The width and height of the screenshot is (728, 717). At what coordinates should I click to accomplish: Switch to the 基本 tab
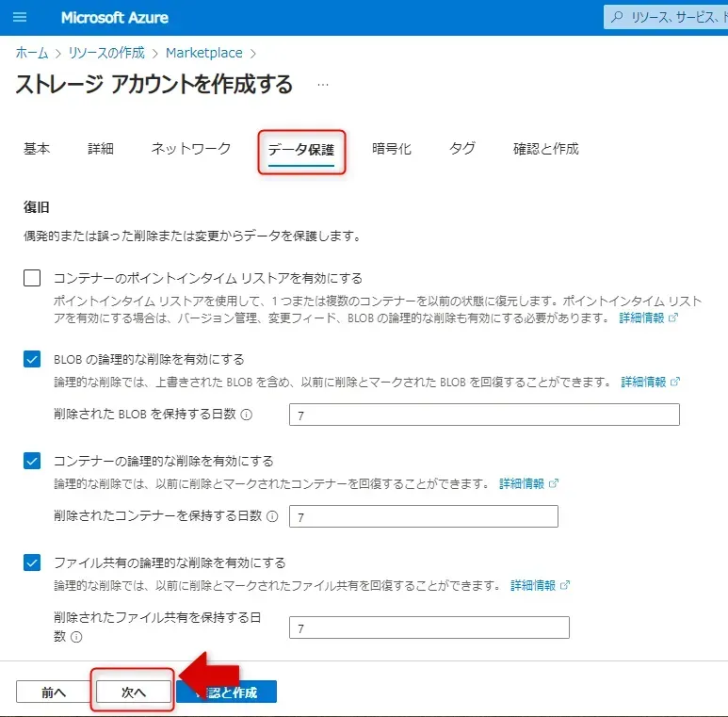37,149
